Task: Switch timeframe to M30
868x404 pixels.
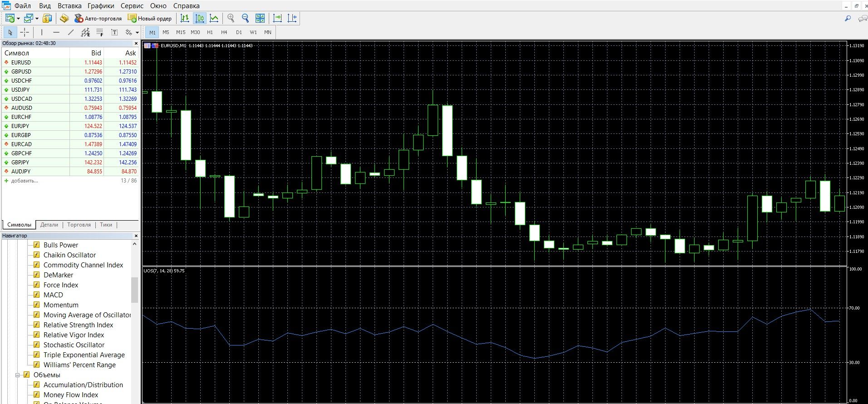Action: click(x=195, y=32)
